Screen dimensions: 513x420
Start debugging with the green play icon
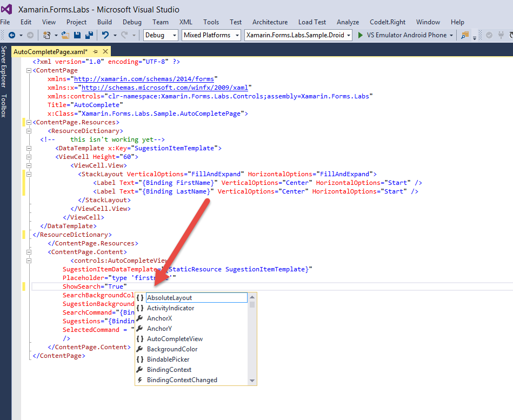[x=360, y=35]
